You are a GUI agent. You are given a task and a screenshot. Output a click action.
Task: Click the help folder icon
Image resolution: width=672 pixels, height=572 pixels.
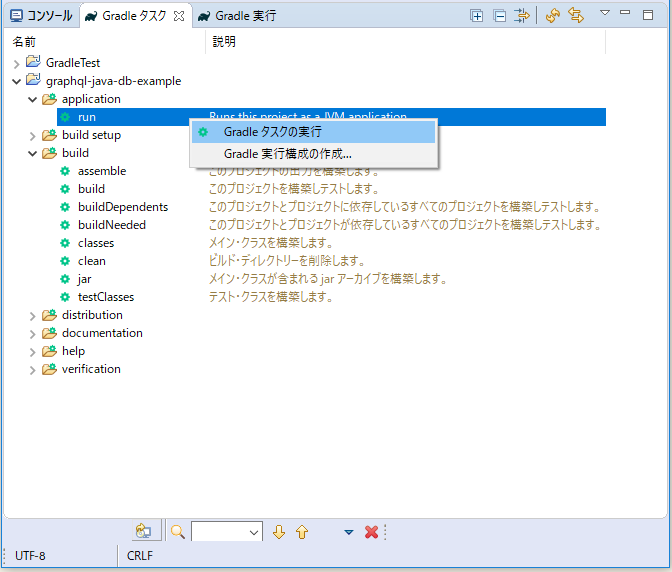49,350
